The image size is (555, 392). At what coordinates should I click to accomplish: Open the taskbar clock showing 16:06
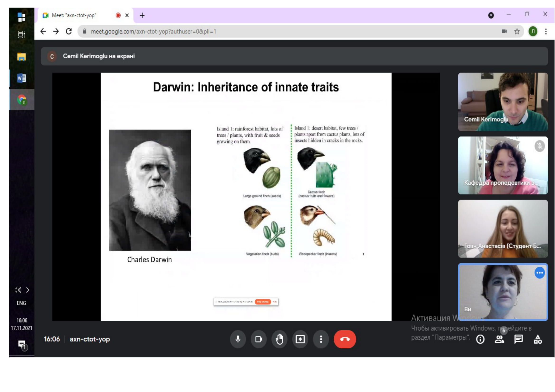click(x=22, y=324)
